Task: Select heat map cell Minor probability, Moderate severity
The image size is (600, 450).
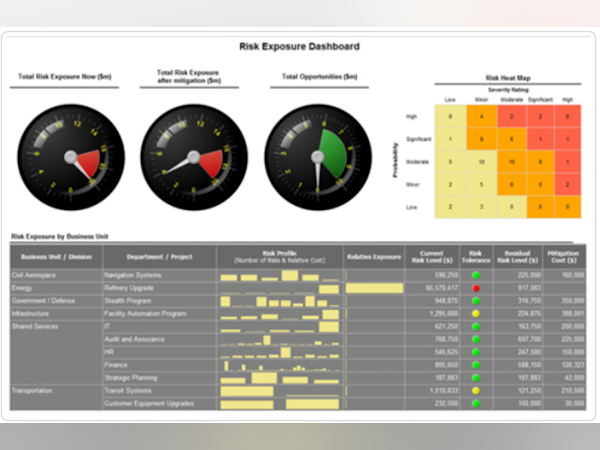Action: (x=512, y=184)
